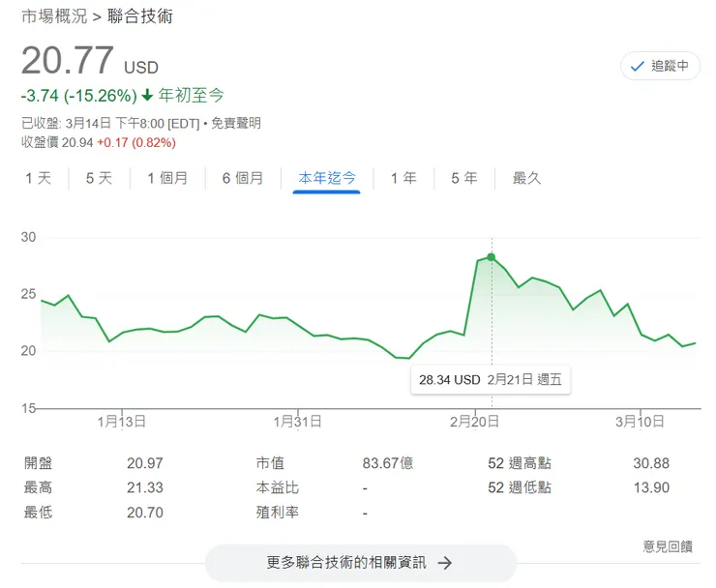Switch to the 1 個月 tab
Image resolution: width=716 pixels, height=588 pixels.
click(167, 178)
